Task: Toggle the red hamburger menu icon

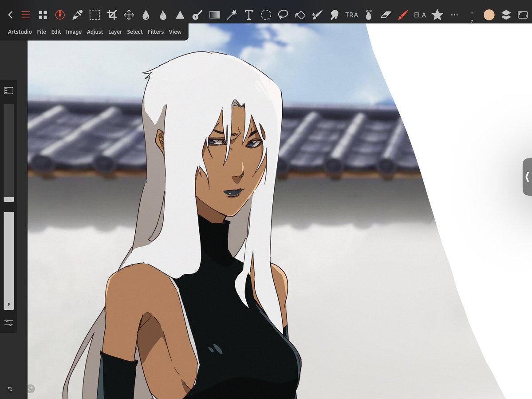Action: pyautogui.click(x=25, y=15)
